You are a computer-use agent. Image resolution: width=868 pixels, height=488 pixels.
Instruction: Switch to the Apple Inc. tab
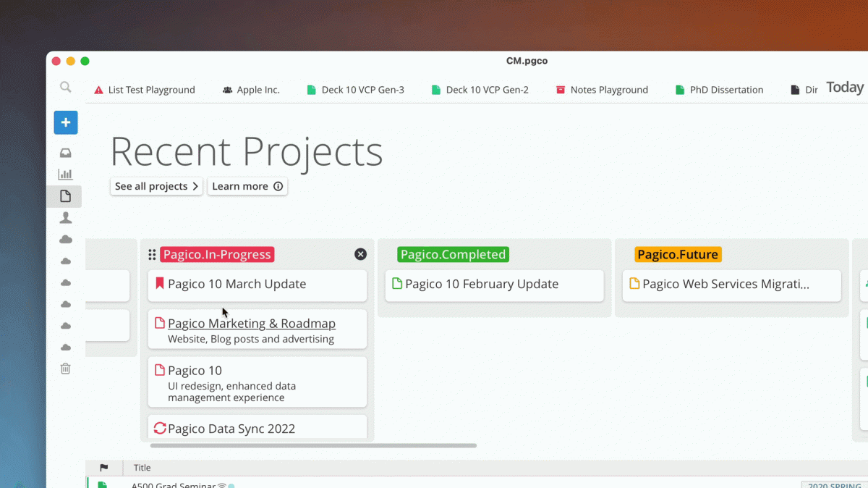pos(251,90)
